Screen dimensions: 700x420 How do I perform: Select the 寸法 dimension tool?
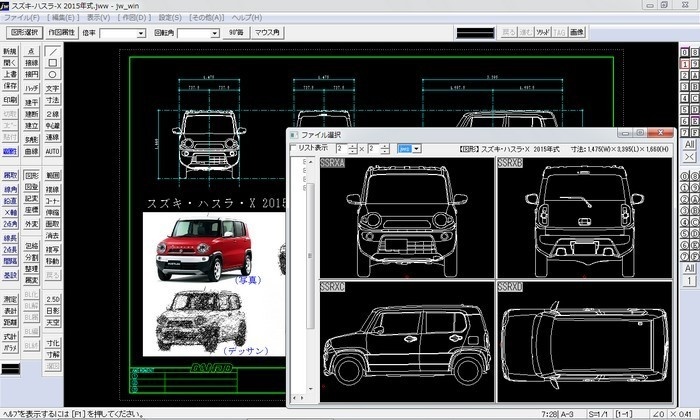click(x=53, y=100)
